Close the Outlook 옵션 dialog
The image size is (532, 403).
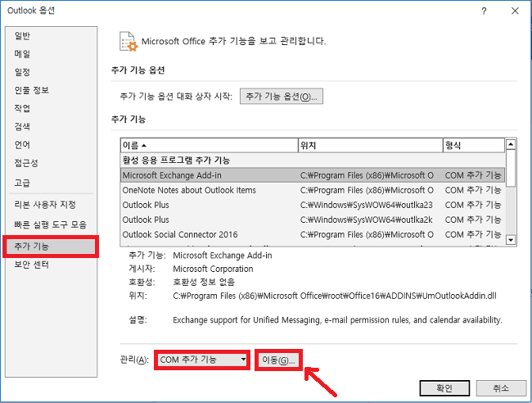point(515,11)
